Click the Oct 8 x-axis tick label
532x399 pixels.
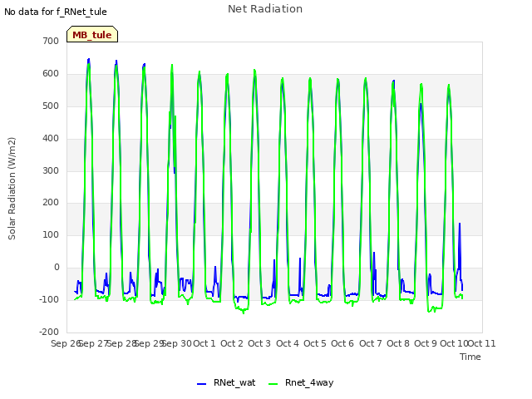click(398, 343)
